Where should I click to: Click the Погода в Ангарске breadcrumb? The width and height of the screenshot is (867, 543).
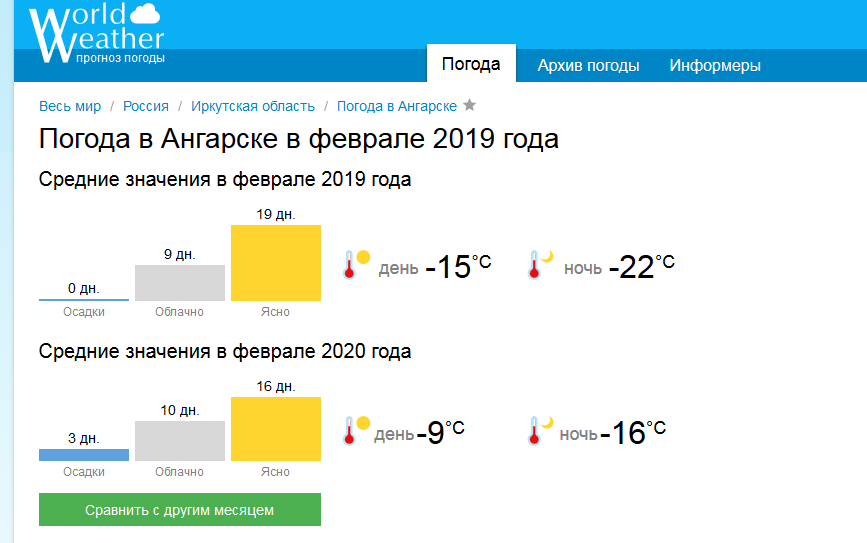click(396, 106)
